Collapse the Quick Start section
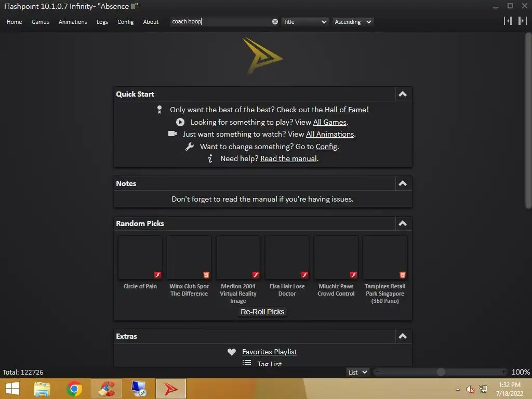Screen dimensions: 532x399 click(x=403, y=94)
